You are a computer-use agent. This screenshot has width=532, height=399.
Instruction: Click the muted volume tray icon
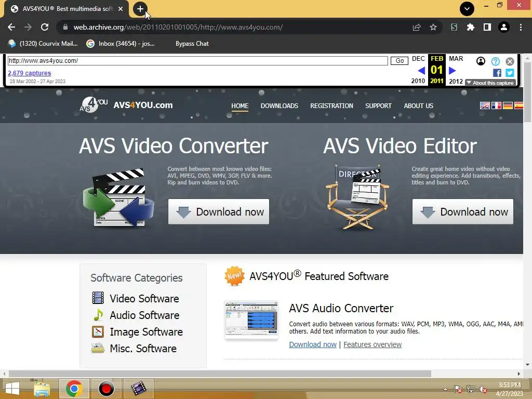click(x=483, y=389)
